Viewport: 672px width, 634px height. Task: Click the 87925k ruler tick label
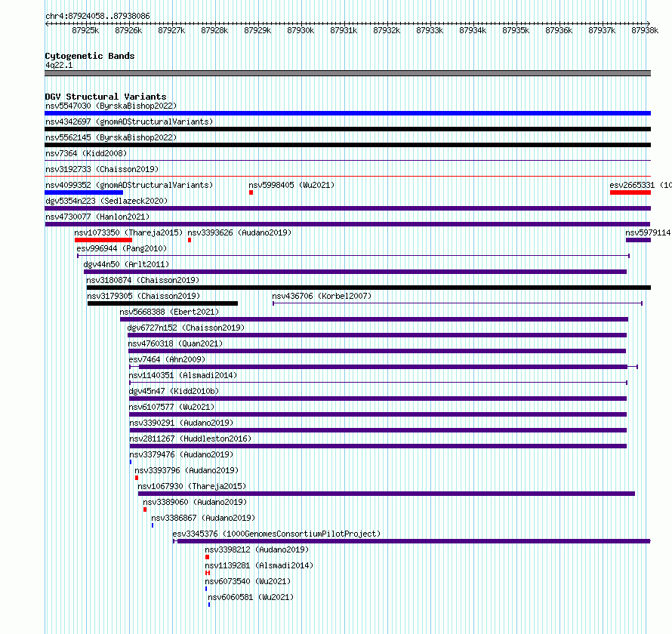click(85, 30)
